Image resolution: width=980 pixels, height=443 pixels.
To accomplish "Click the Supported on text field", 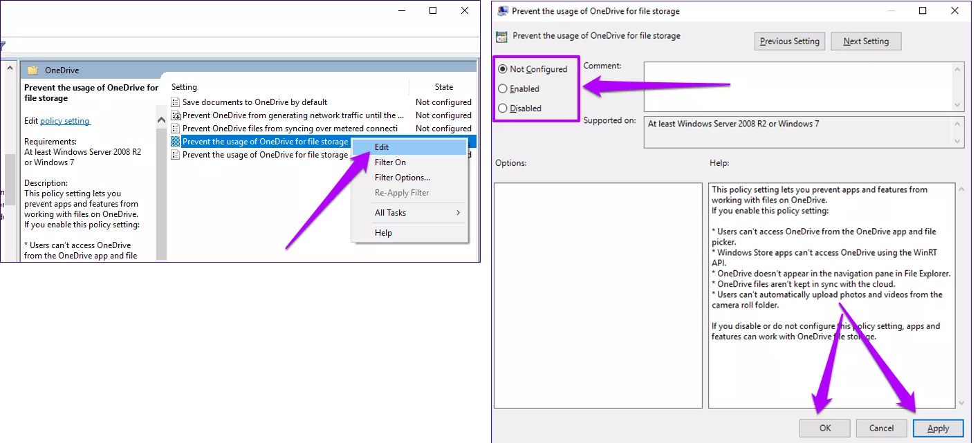I will (798, 132).
